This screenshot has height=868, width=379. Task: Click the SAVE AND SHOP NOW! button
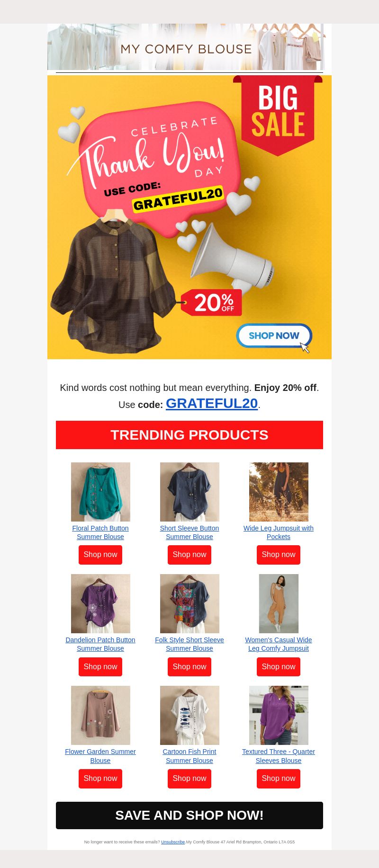[189, 815]
